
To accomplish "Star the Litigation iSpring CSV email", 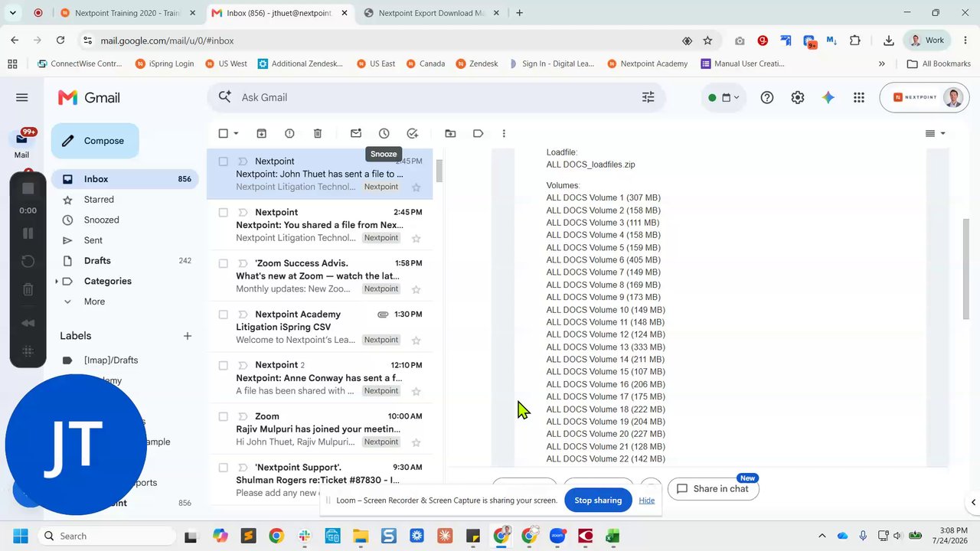I will click(x=416, y=340).
